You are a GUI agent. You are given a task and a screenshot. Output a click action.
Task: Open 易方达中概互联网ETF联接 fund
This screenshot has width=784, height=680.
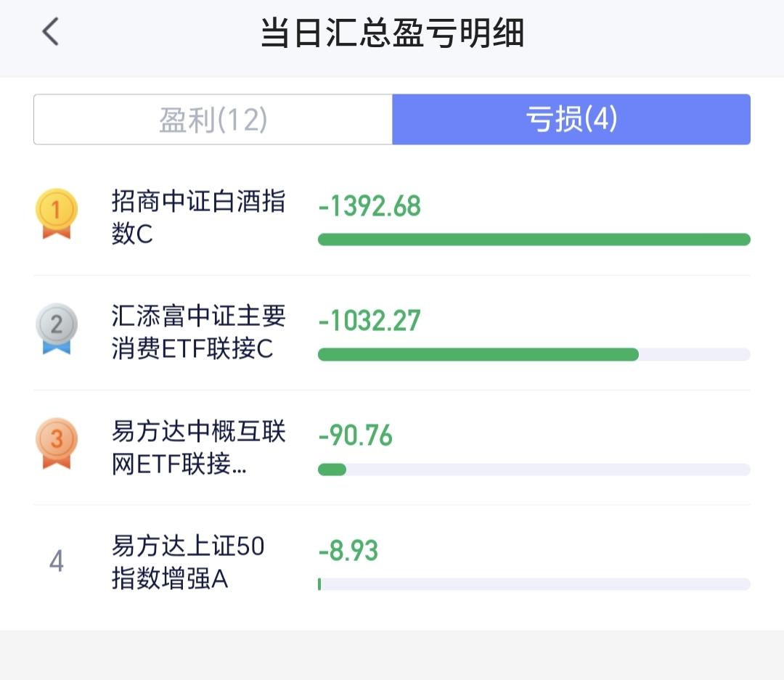coord(198,447)
